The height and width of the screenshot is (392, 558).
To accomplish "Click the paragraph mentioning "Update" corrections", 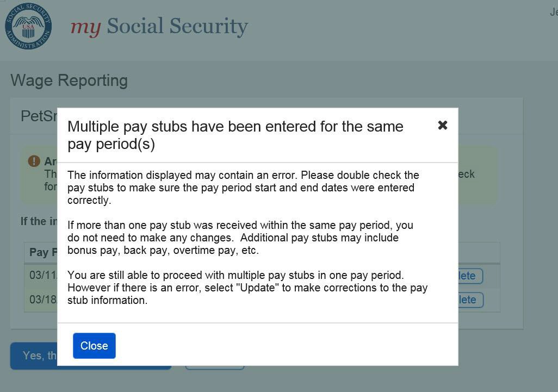I will click(247, 288).
